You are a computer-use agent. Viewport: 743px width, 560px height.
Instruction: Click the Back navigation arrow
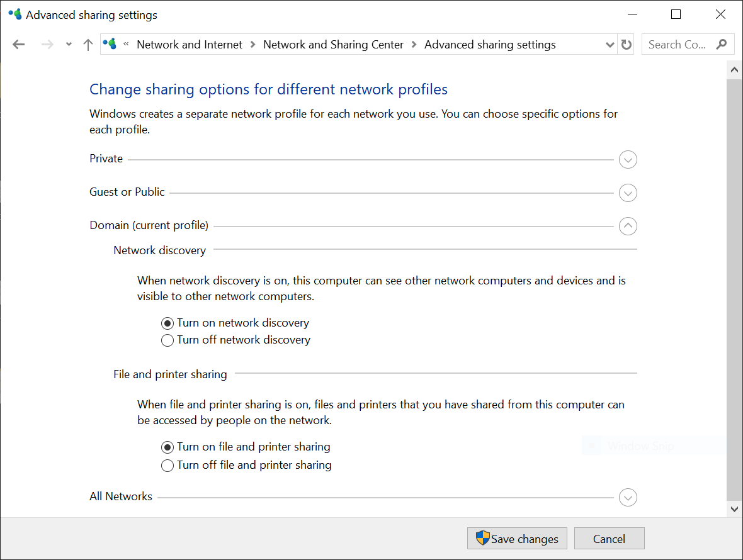pos(19,45)
